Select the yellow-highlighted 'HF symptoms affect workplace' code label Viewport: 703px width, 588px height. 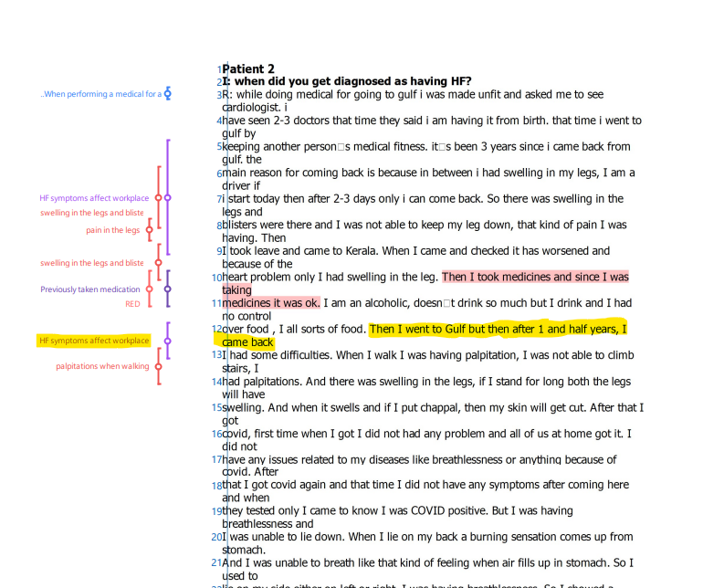[93, 341]
